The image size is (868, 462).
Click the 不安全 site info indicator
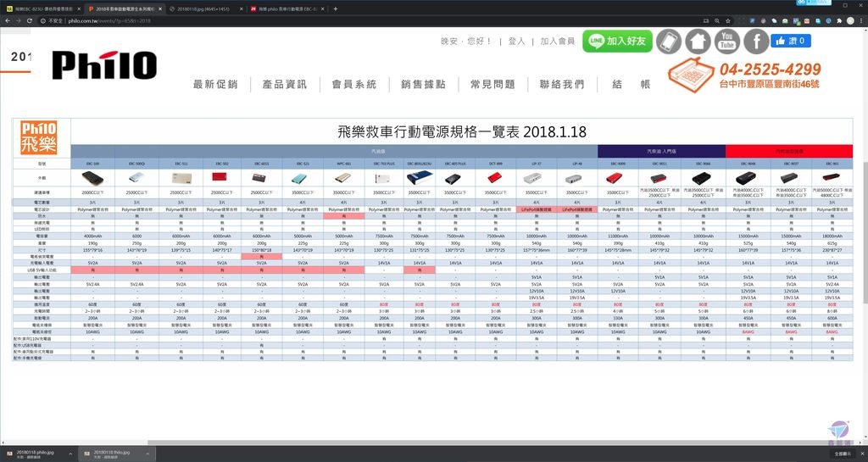tap(52, 20)
